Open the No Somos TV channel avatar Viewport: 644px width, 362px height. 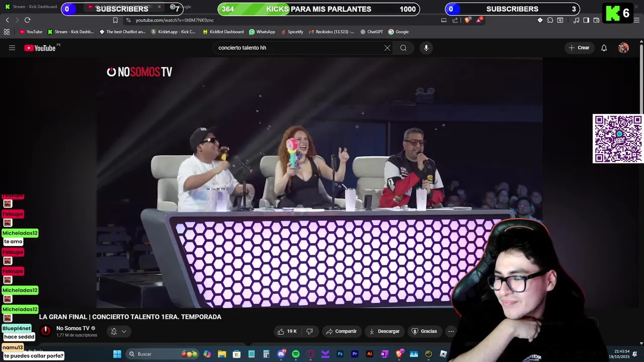(46, 331)
